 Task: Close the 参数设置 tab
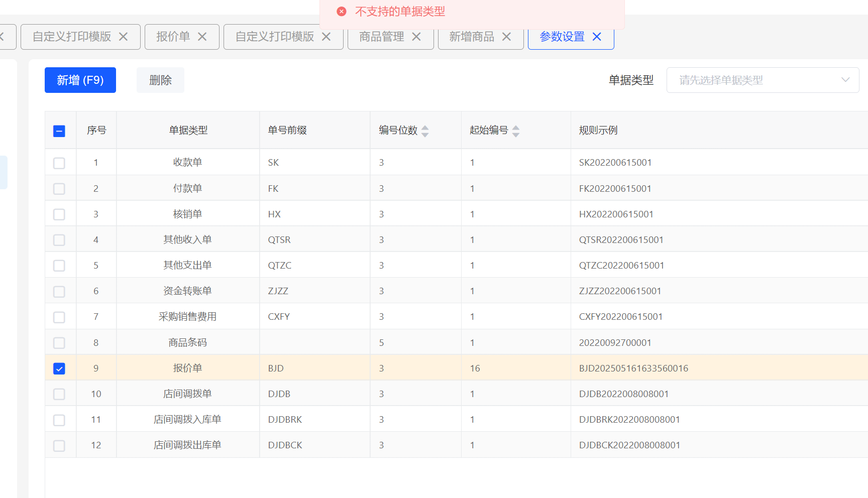(597, 37)
